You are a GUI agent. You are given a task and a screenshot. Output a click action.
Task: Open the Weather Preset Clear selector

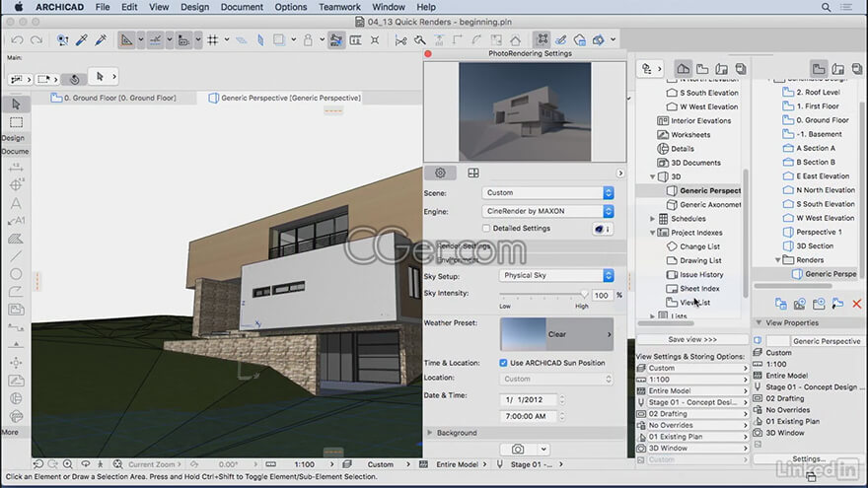coord(556,334)
